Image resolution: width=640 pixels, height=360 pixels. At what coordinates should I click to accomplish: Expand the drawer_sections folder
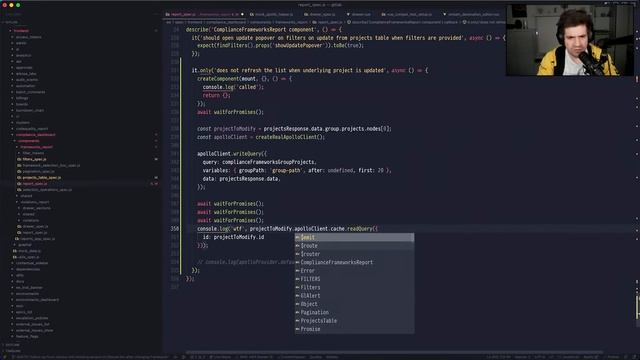coord(20,208)
